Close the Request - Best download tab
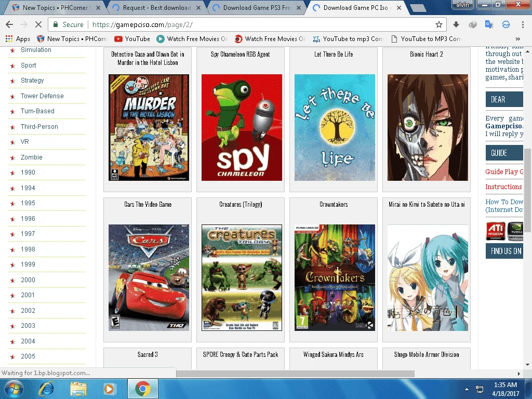The height and width of the screenshot is (399, 532). click(x=198, y=7)
